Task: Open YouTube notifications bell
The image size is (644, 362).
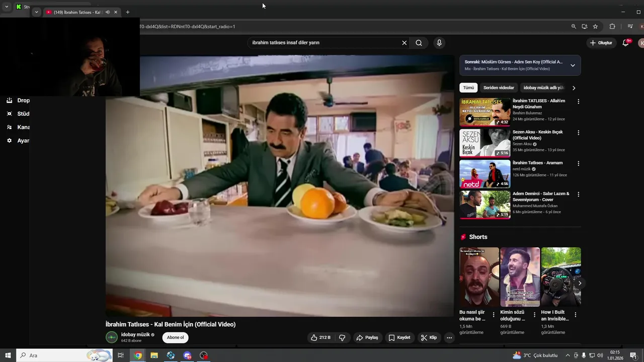Action: [x=626, y=43]
